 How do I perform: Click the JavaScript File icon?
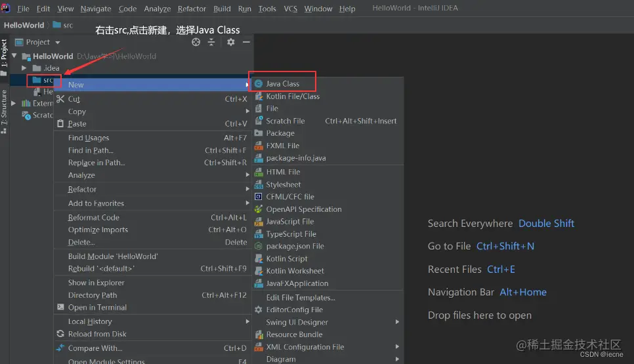click(259, 222)
